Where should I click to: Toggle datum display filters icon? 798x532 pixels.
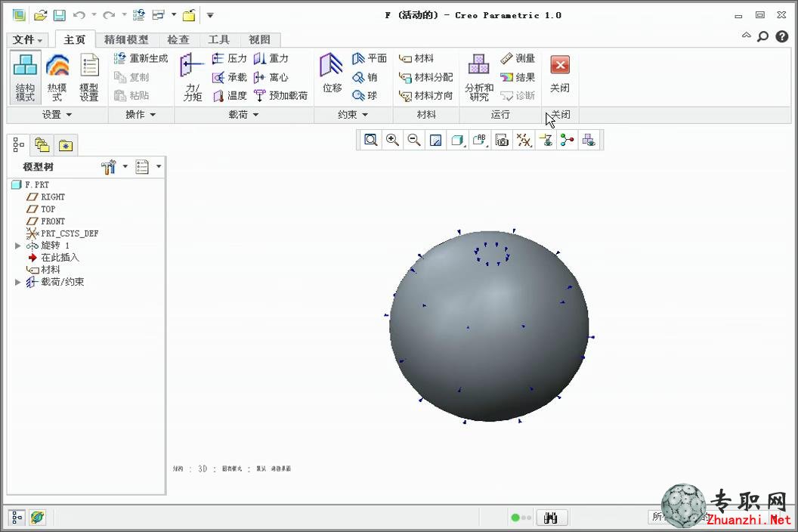[524, 140]
